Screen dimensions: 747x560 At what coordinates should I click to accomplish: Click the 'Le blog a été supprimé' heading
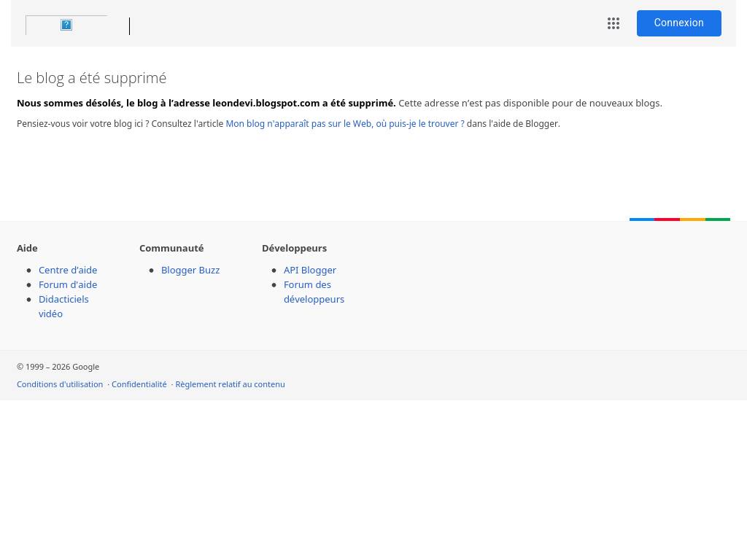(91, 78)
